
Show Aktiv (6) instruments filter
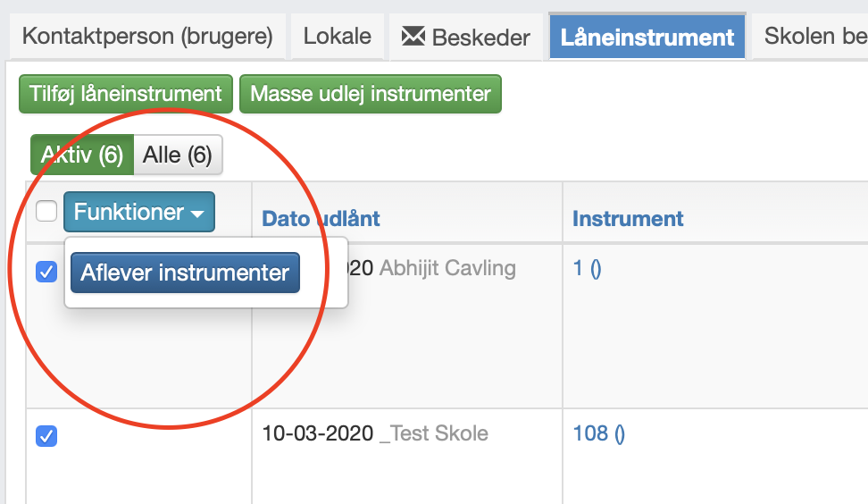point(82,155)
